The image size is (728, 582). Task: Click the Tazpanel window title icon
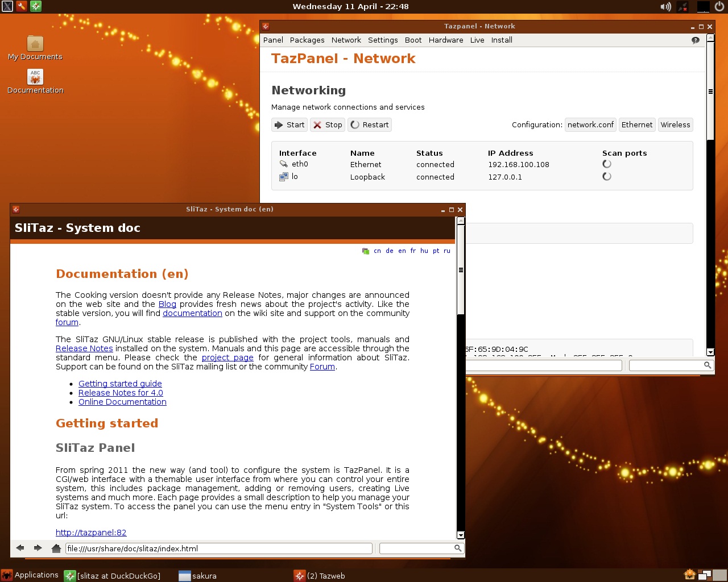click(x=266, y=26)
